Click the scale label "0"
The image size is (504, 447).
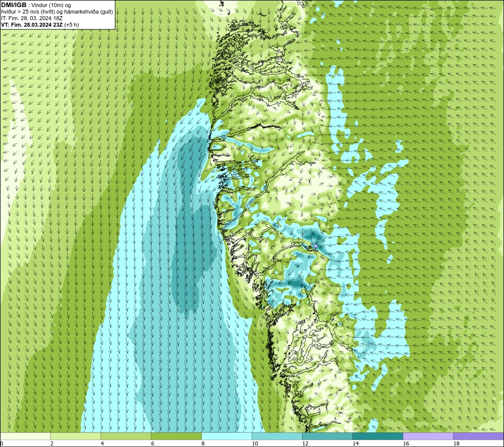pos(2,443)
